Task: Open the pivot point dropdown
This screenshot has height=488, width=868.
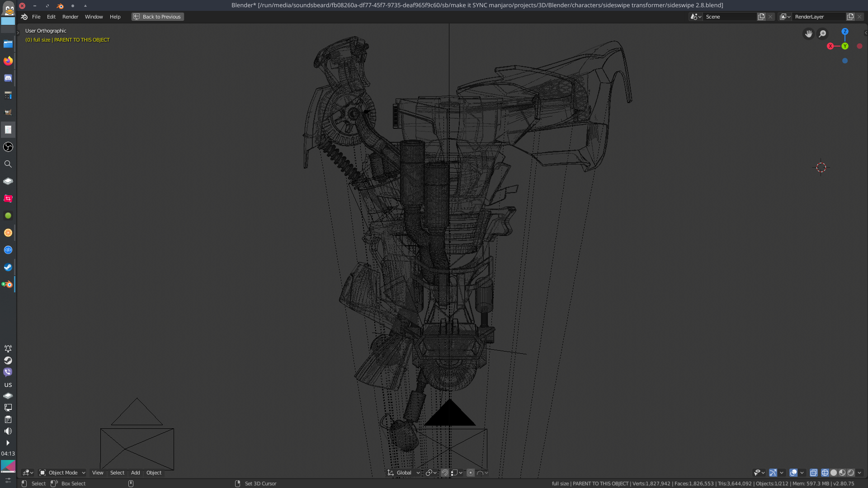Action: (x=431, y=473)
